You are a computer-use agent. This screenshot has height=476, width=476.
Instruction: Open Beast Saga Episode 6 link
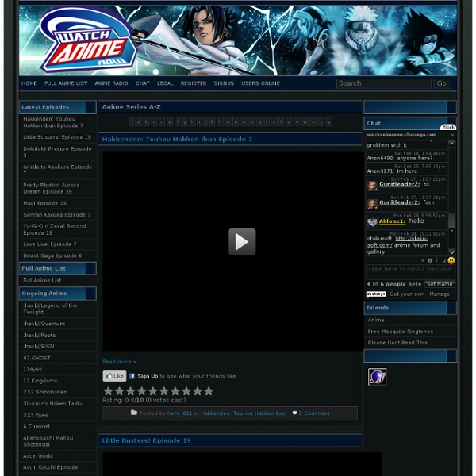(x=52, y=255)
